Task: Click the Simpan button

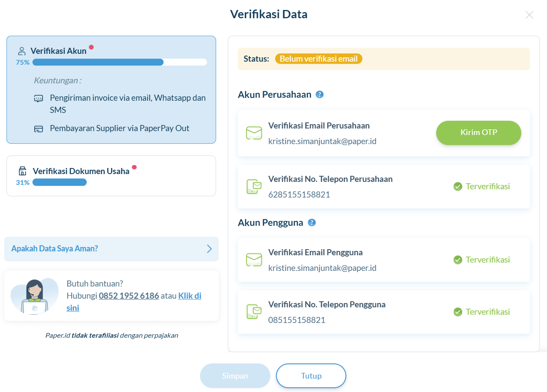Action: pos(235,376)
